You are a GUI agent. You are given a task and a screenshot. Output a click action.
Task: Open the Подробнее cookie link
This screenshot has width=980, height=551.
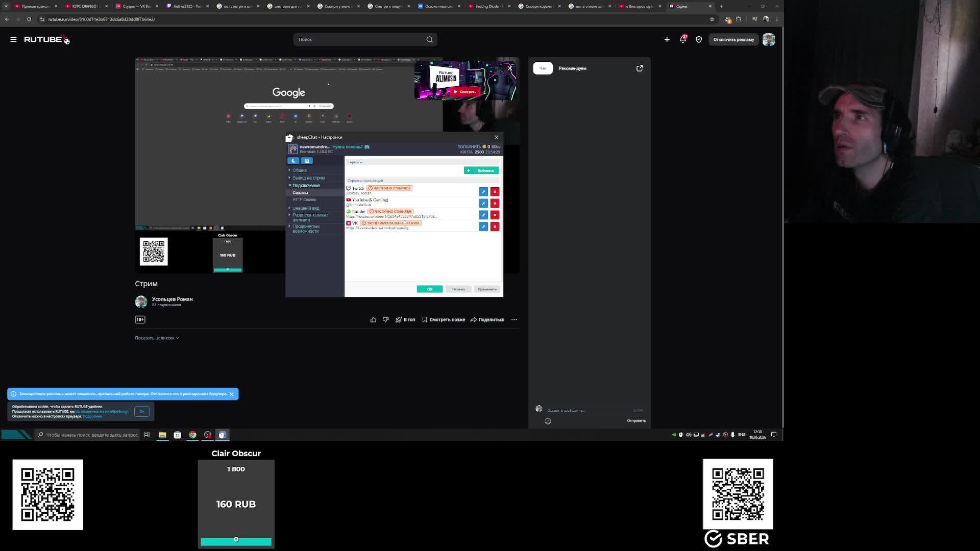(92, 416)
